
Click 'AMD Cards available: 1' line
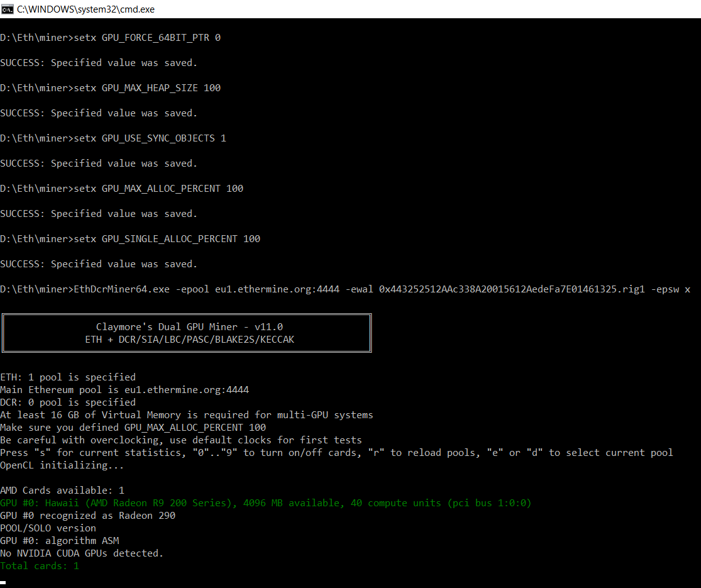[62, 490]
